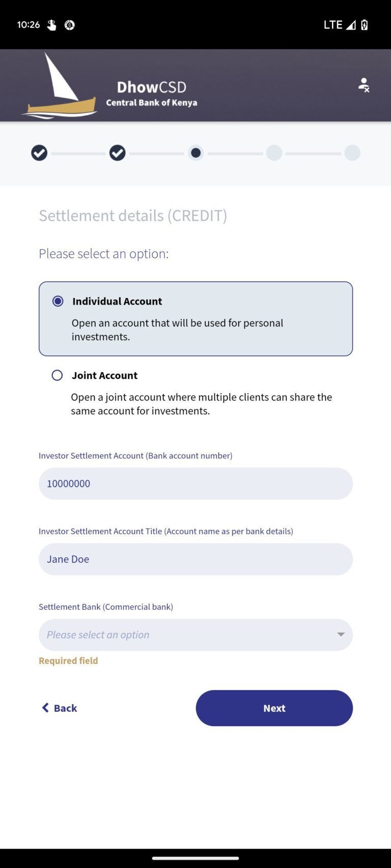The width and height of the screenshot is (391, 868).
Task: Tap the 10:26 clock in the status bar
Action: 29,24
